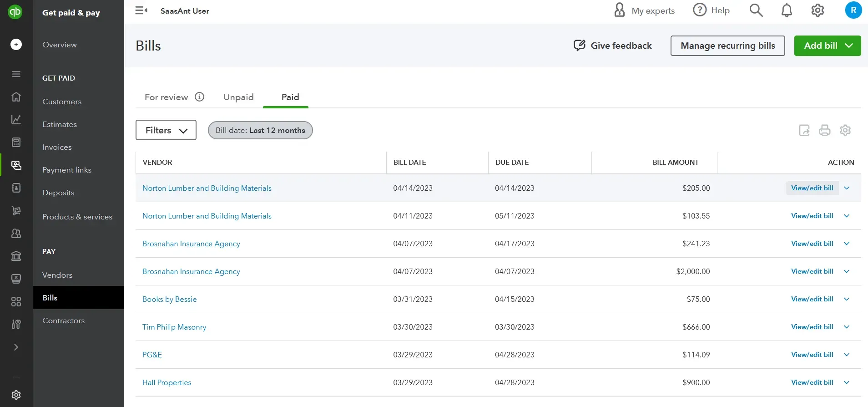
Task: Open the home dashboard icon in left rail
Action: (16, 97)
